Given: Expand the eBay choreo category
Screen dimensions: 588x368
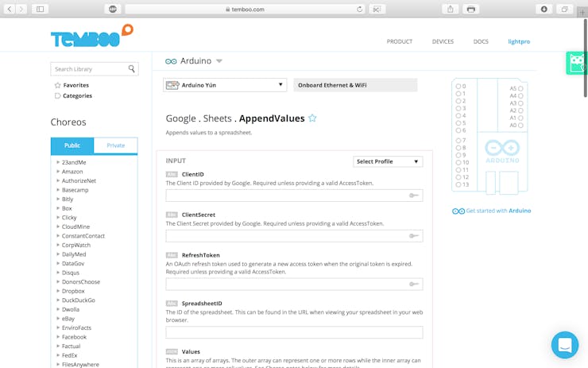Looking at the screenshot, I should [x=58, y=319].
